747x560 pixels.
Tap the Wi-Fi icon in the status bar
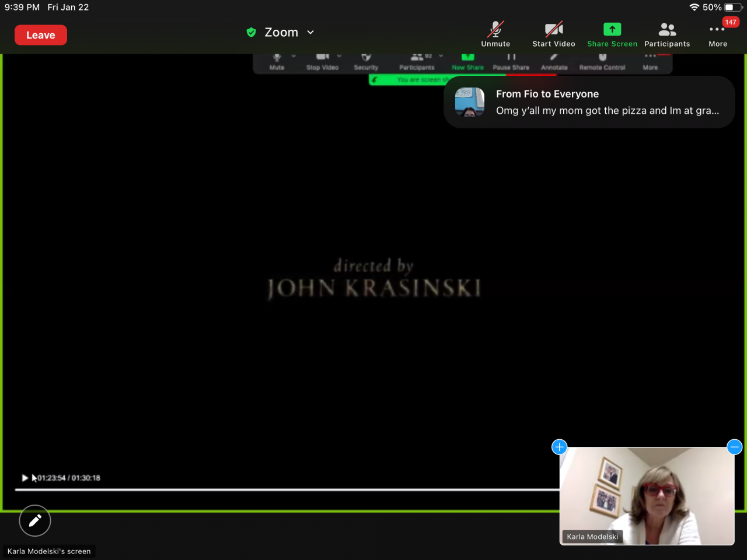[x=694, y=7]
